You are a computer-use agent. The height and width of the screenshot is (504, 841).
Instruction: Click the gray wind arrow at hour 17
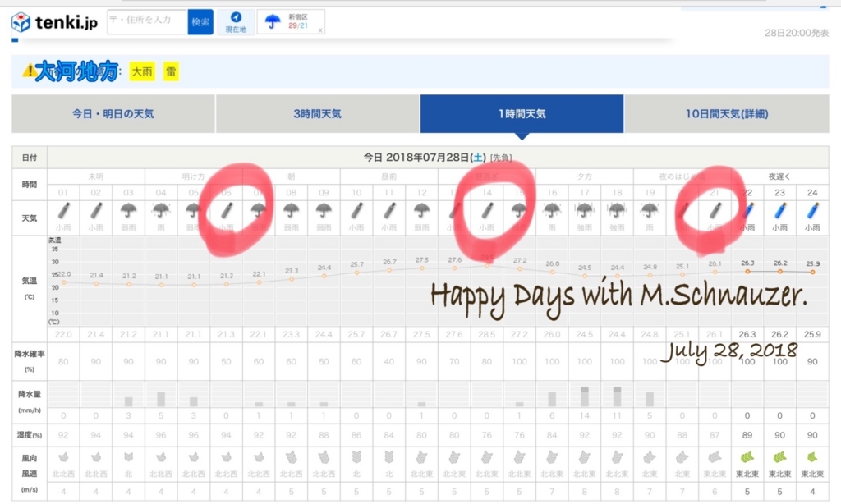point(585,457)
